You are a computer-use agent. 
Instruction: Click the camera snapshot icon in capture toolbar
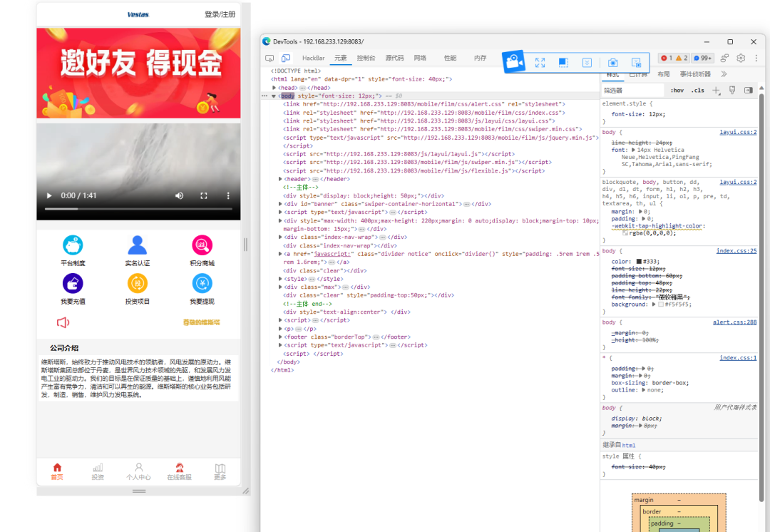click(612, 62)
